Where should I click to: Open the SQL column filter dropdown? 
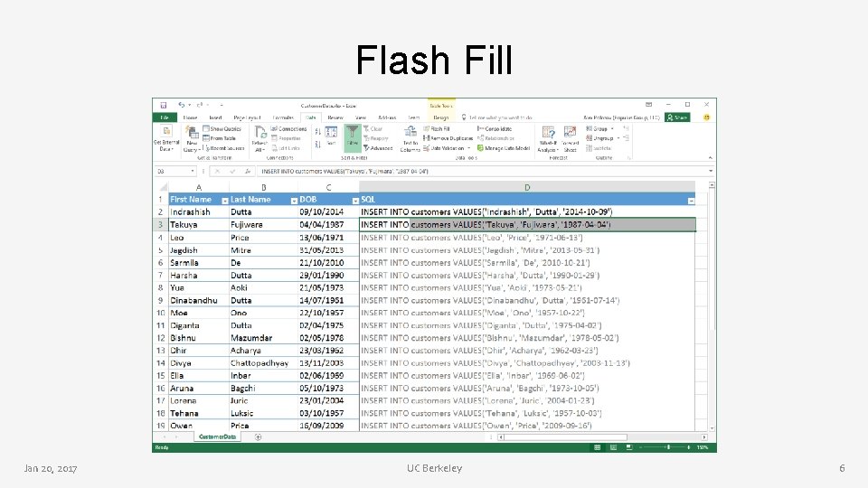(x=691, y=201)
